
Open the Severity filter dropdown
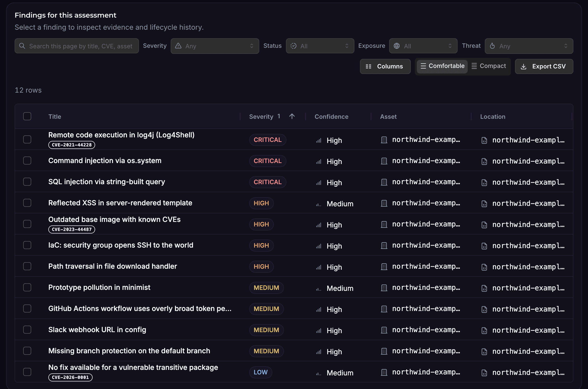[215, 46]
